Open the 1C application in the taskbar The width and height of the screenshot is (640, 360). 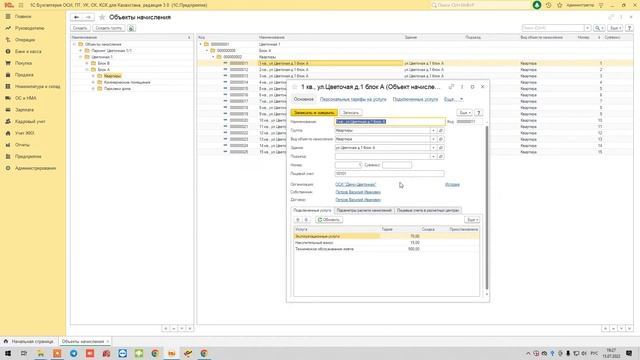pos(171,353)
